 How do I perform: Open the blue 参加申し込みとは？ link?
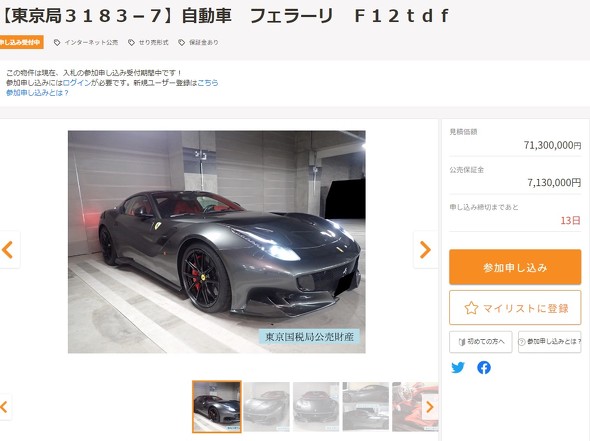37,93
